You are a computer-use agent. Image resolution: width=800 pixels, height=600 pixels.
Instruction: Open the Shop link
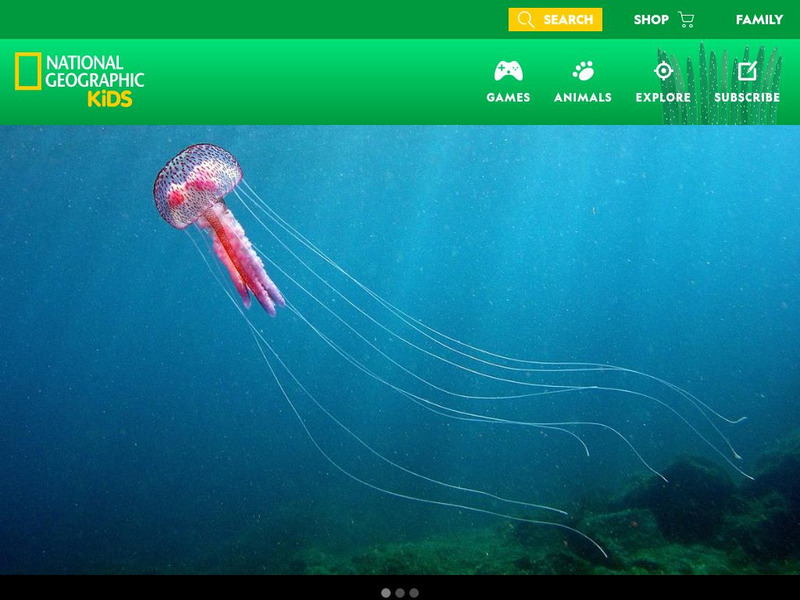[x=651, y=19]
